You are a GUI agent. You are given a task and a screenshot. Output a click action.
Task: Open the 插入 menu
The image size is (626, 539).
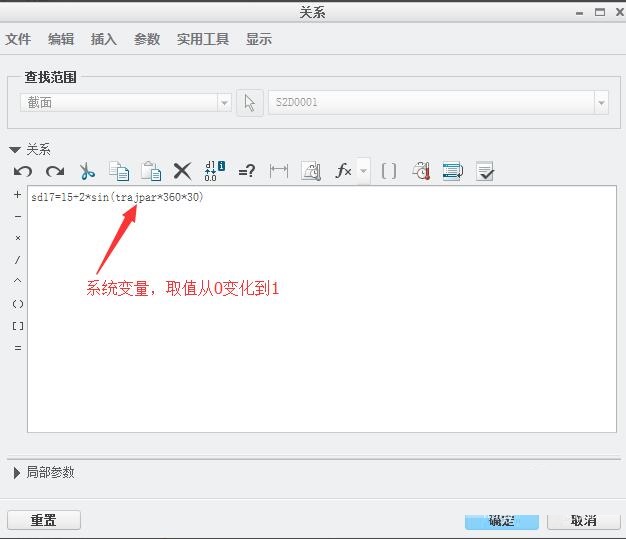pos(104,39)
